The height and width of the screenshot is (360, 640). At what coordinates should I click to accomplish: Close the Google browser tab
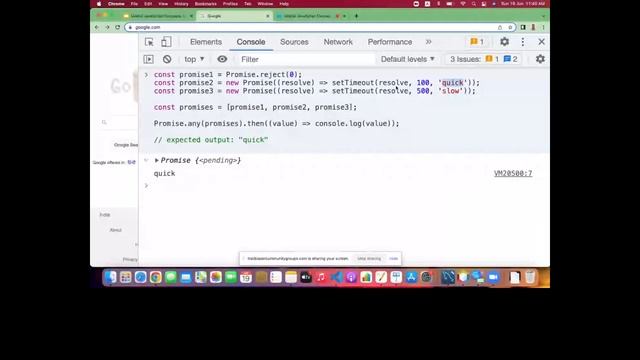pyautogui.click(x=268, y=16)
